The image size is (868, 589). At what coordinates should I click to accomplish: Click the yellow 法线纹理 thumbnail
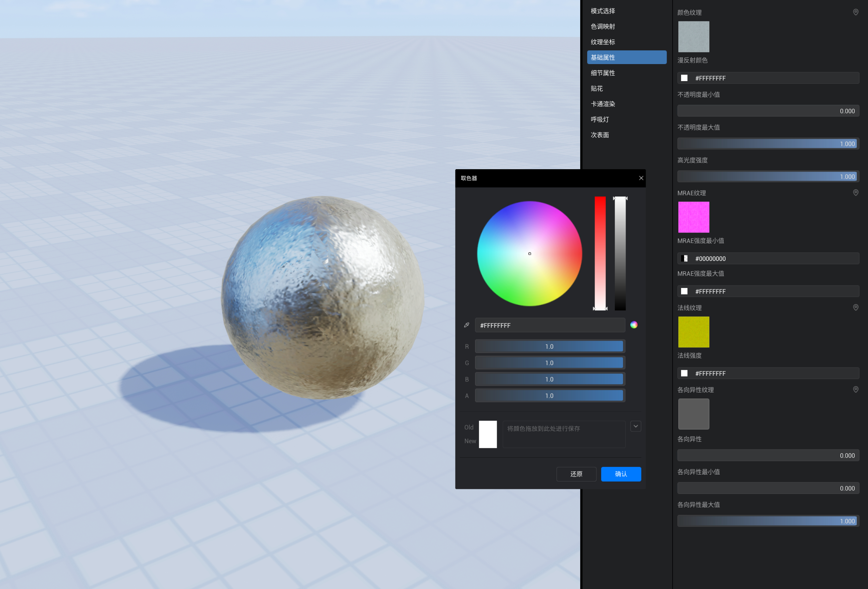tap(694, 332)
